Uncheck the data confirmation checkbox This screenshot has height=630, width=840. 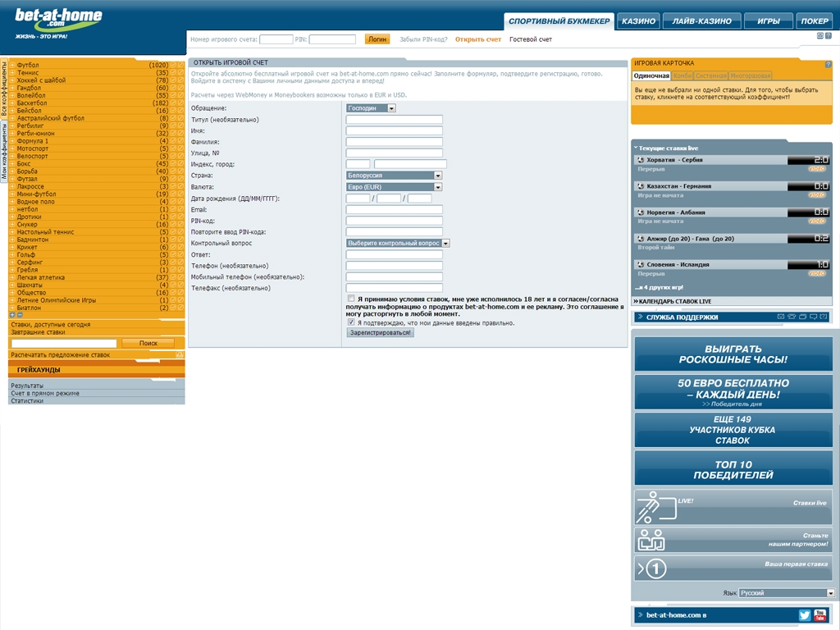click(351, 322)
